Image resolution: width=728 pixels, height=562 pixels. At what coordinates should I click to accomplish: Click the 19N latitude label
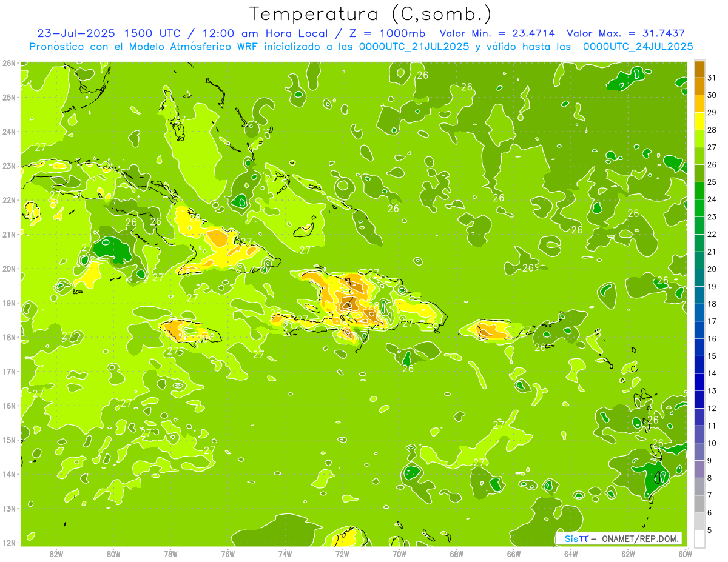tap(9, 303)
